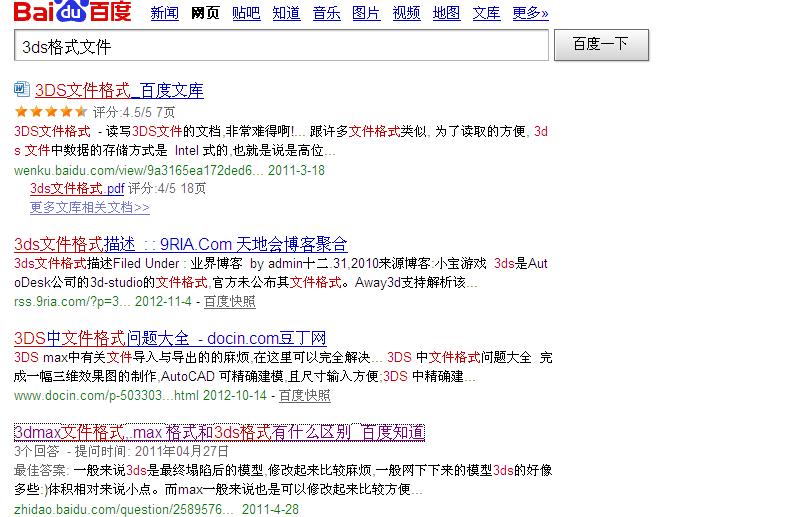795x517 pixels.
Task: Click the wenku.baidu.com/view/9a3165ea172ded6 URL text
Action: [x=139, y=170]
